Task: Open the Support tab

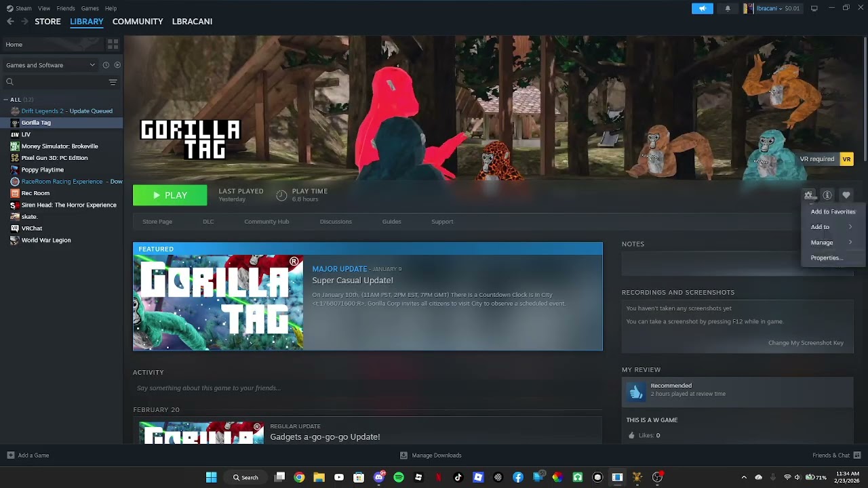Action: pyautogui.click(x=442, y=222)
